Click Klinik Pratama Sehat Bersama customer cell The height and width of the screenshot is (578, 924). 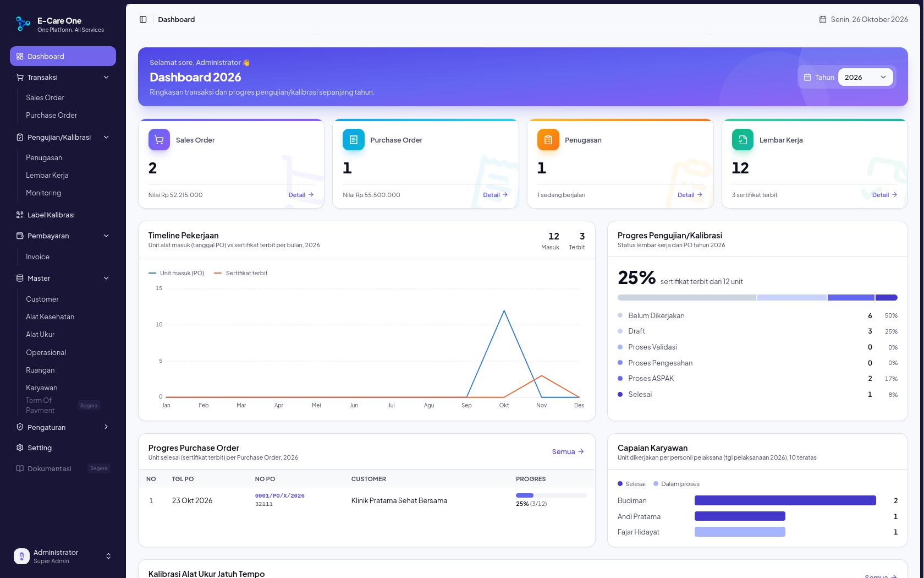point(399,500)
